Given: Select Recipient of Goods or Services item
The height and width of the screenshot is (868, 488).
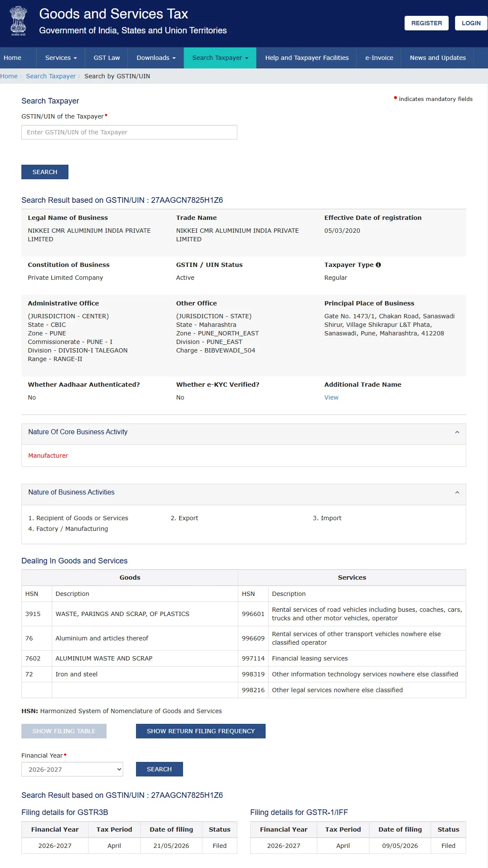Looking at the screenshot, I should click(x=78, y=518).
